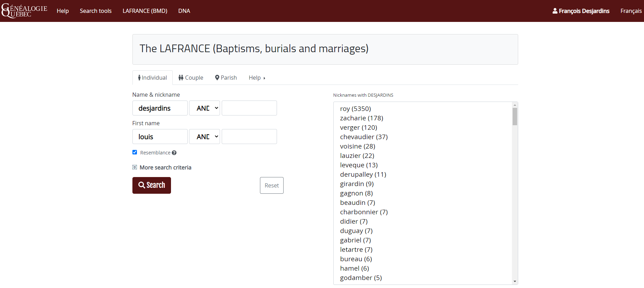Screen dimensions: 644x288
Task: Click the Search button
Action: click(x=152, y=185)
